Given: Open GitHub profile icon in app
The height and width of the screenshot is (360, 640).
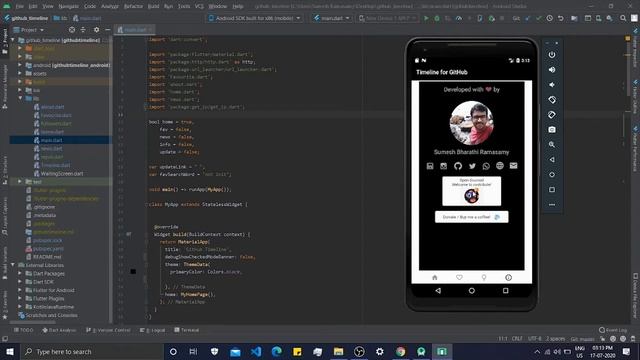Looking at the screenshot, I should 458,166.
